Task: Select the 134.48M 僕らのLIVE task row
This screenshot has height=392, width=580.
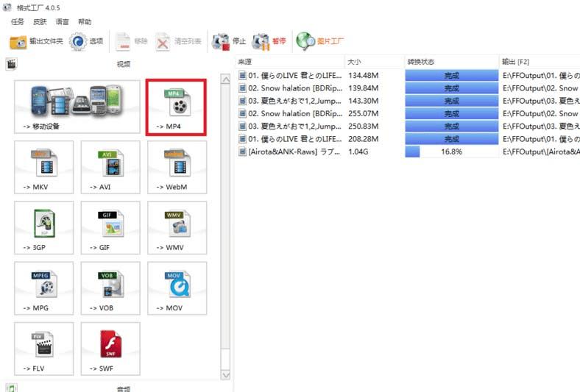Action: (x=408, y=75)
